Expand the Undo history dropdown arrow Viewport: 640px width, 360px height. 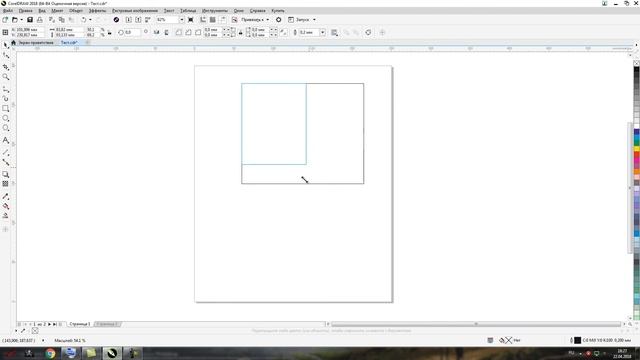(x=90, y=20)
